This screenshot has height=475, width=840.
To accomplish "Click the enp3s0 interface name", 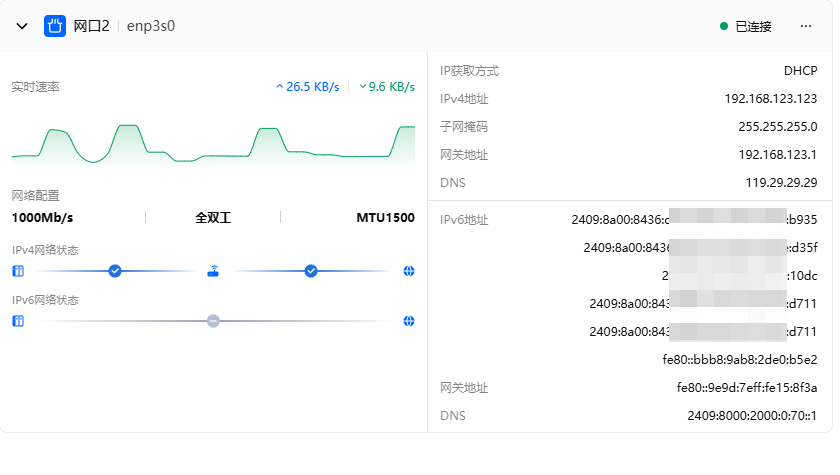I will pos(151,26).
